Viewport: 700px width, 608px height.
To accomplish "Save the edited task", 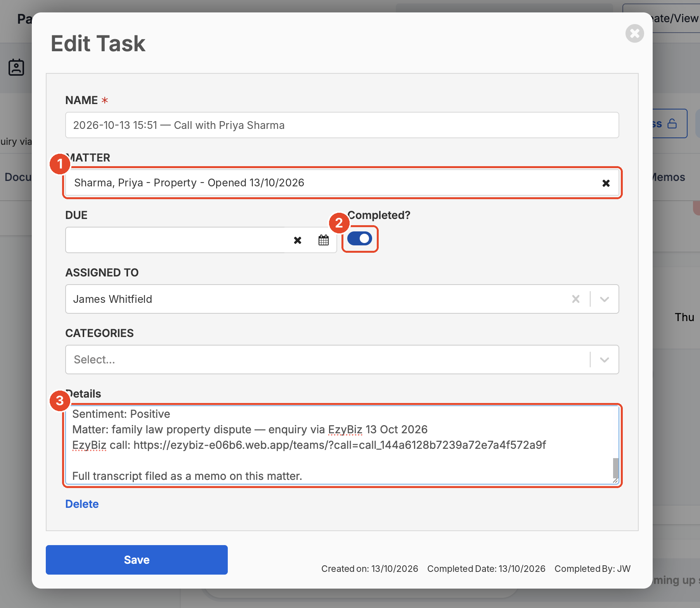I will click(137, 559).
